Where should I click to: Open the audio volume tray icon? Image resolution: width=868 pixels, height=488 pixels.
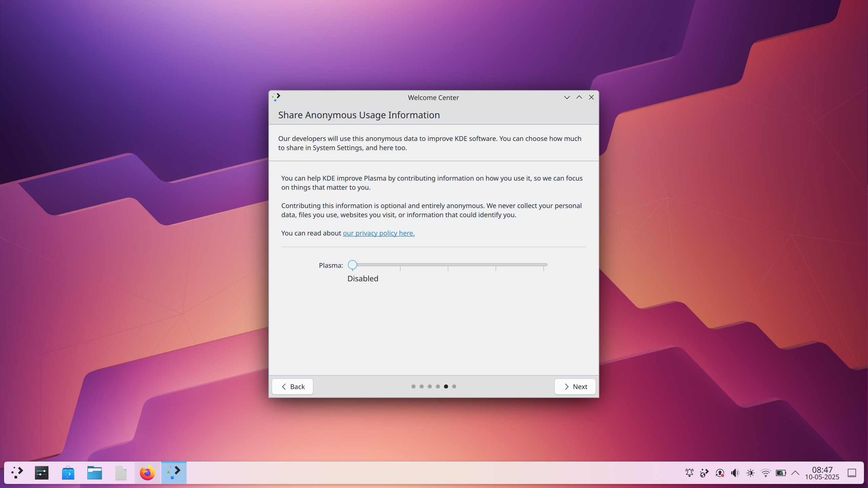(x=735, y=473)
